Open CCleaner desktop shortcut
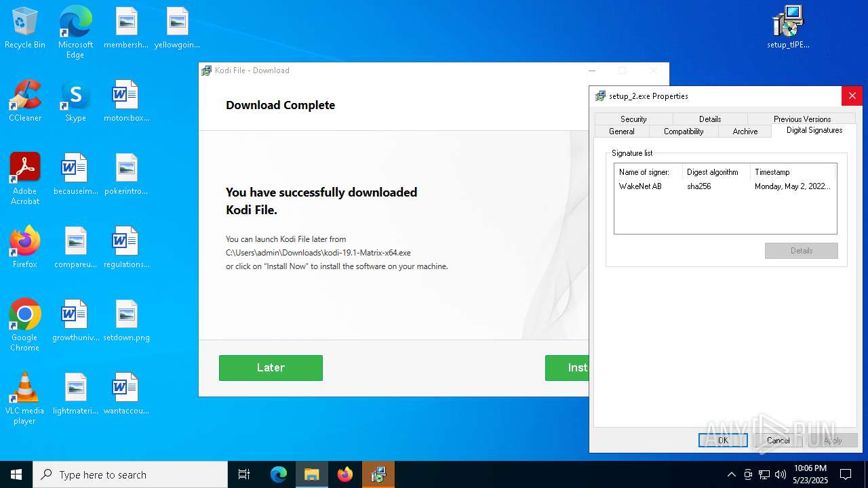Viewport: 868px width, 488px height. click(x=25, y=102)
